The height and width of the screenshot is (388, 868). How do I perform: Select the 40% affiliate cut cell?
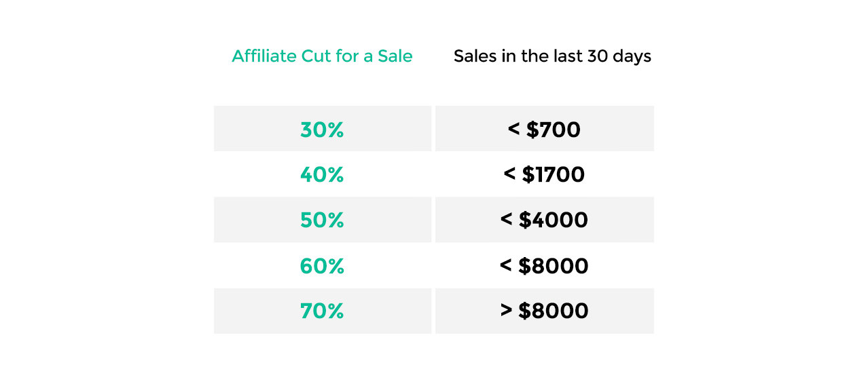coord(323,174)
